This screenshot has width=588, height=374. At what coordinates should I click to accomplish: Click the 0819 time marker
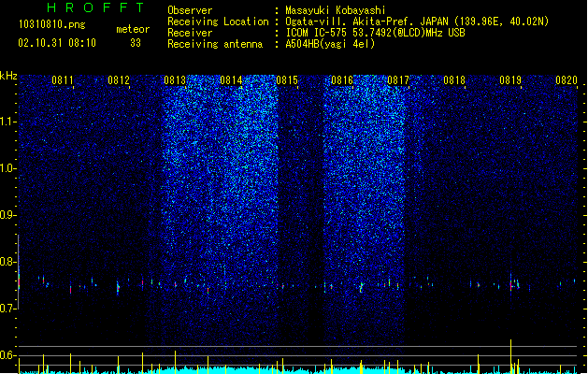[x=510, y=80]
